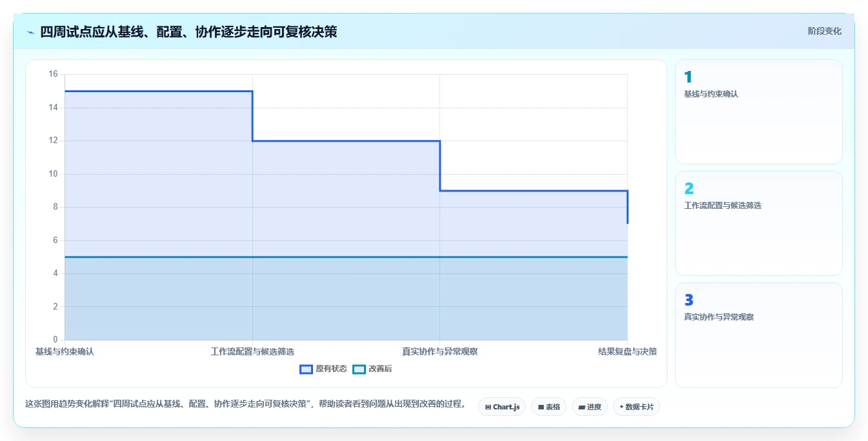Click the teal 改善后 legend color box
Viewport: 868px width, 441px height.
click(x=359, y=369)
